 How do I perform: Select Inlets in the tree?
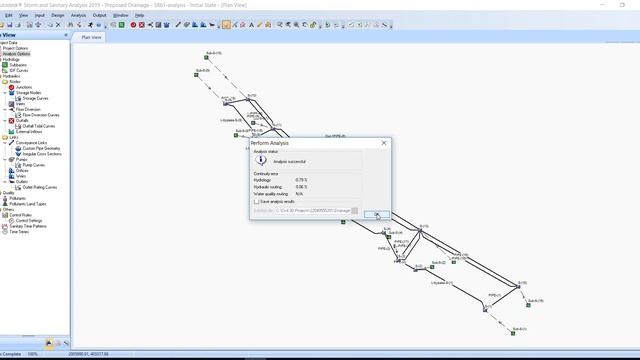[20, 104]
